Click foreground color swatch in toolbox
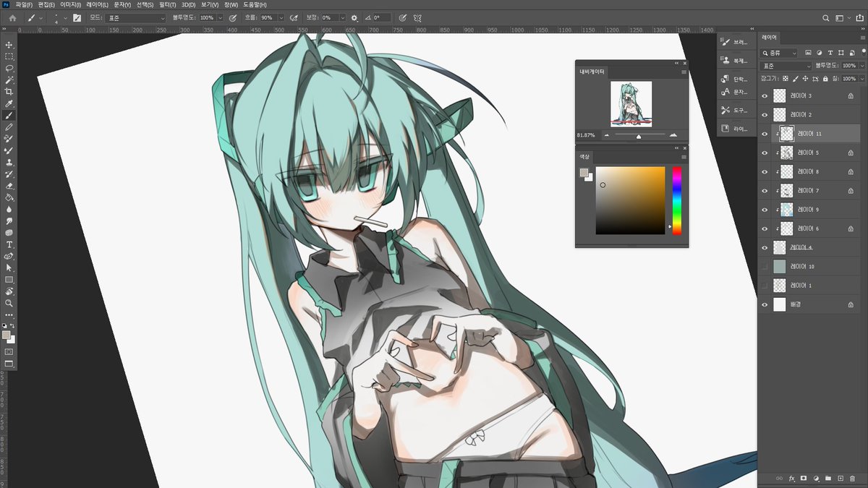 point(7,335)
